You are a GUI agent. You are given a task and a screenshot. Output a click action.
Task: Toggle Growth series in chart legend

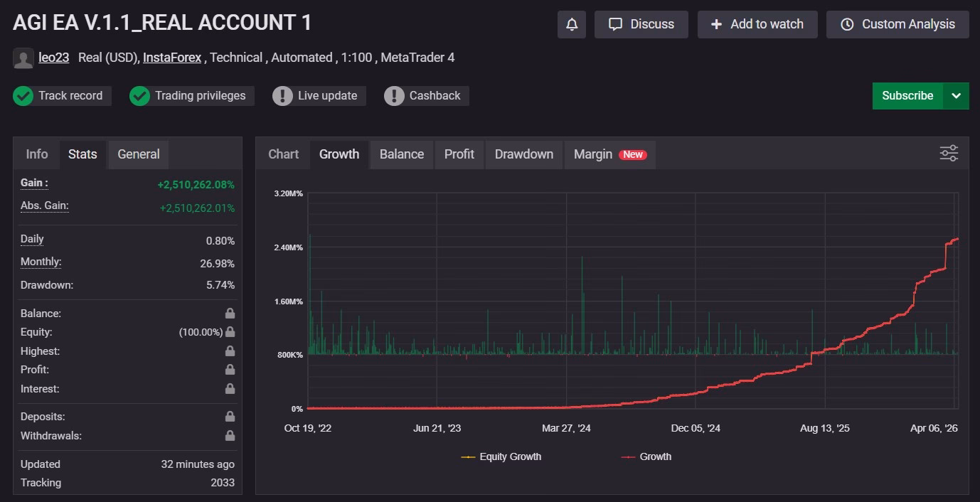tap(646, 456)
